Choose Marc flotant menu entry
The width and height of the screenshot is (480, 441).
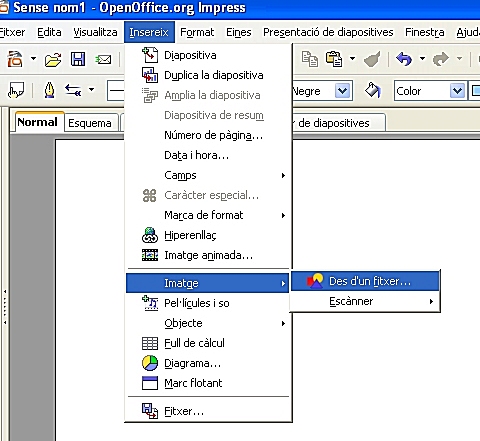[x=208, y=383]
